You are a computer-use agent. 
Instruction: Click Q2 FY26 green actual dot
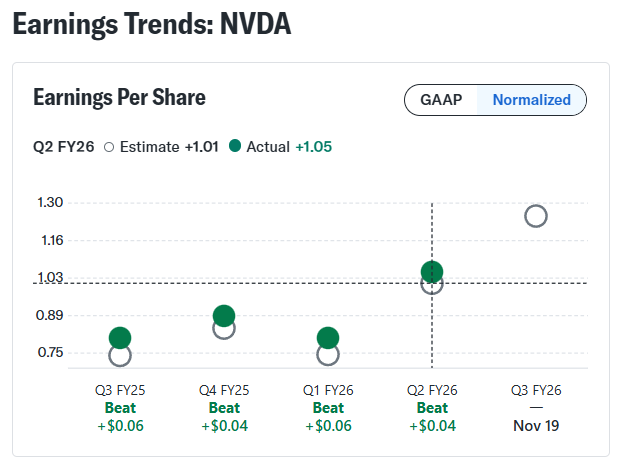coord(432,271)
